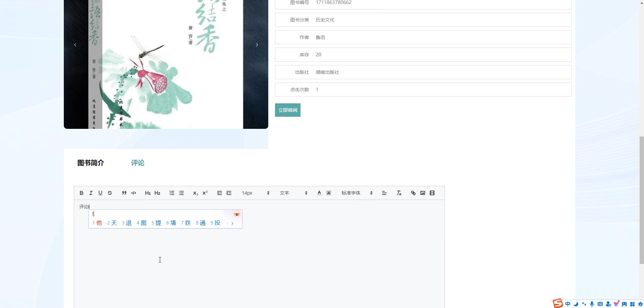Image resolution: width=644 pixels, height=308 pixels.
Task: Open the 标准字体 font family dropdown
Action: pos(357,193)
